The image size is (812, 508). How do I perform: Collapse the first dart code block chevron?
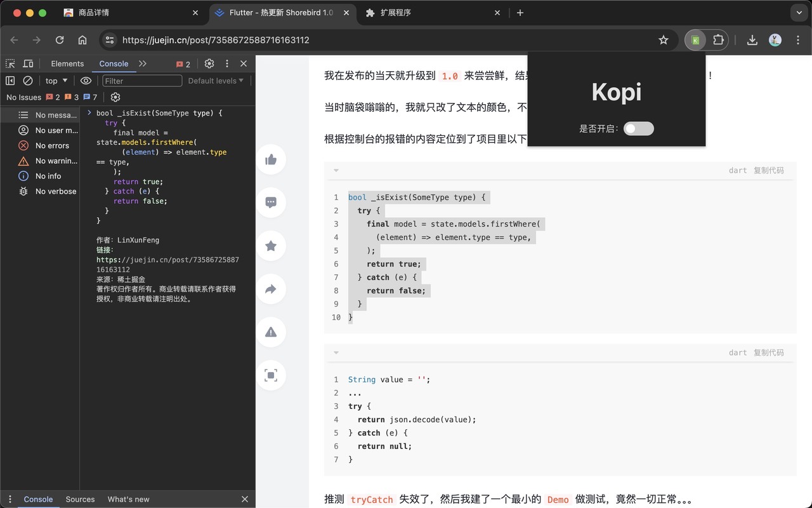(336, 170)
